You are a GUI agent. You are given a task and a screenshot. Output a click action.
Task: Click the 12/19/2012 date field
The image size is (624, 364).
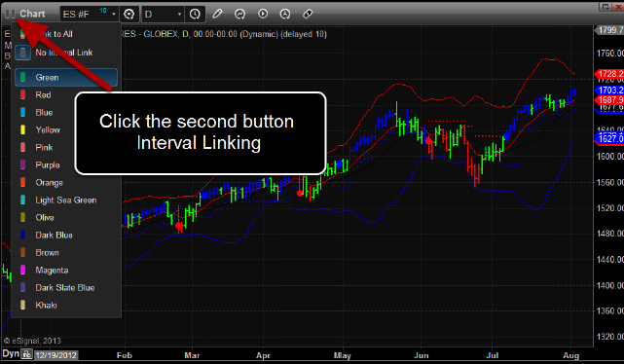(x=55, y=355)
